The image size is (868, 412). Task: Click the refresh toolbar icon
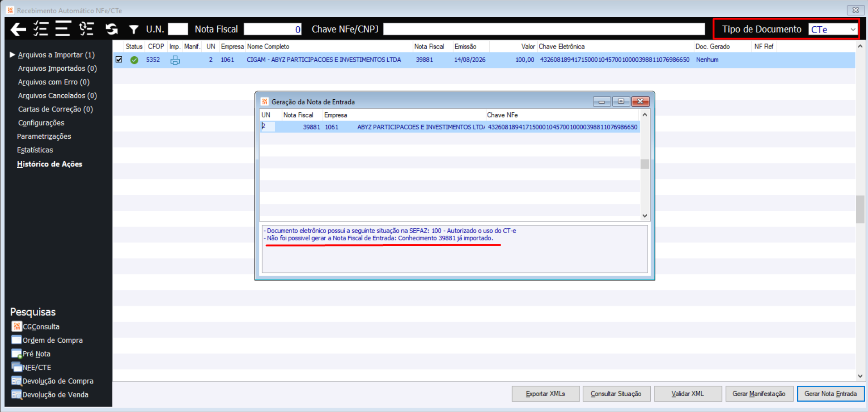coord(112,29)
